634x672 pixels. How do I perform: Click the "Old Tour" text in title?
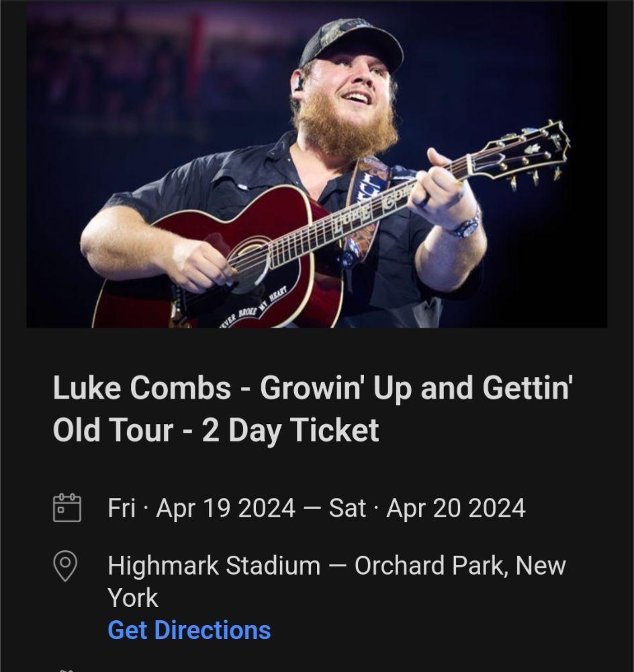pyautogui.click(x=113, y=430)
